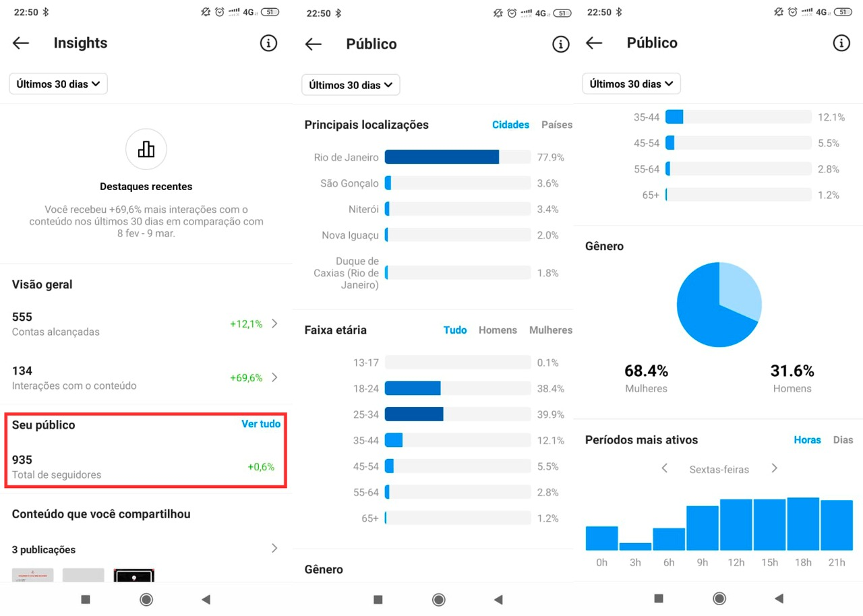The width and height of the screenshot is (863, 616).
Task: Tap Android home button on middle screen
Action: pyautogui.click(x=439, y=599)
